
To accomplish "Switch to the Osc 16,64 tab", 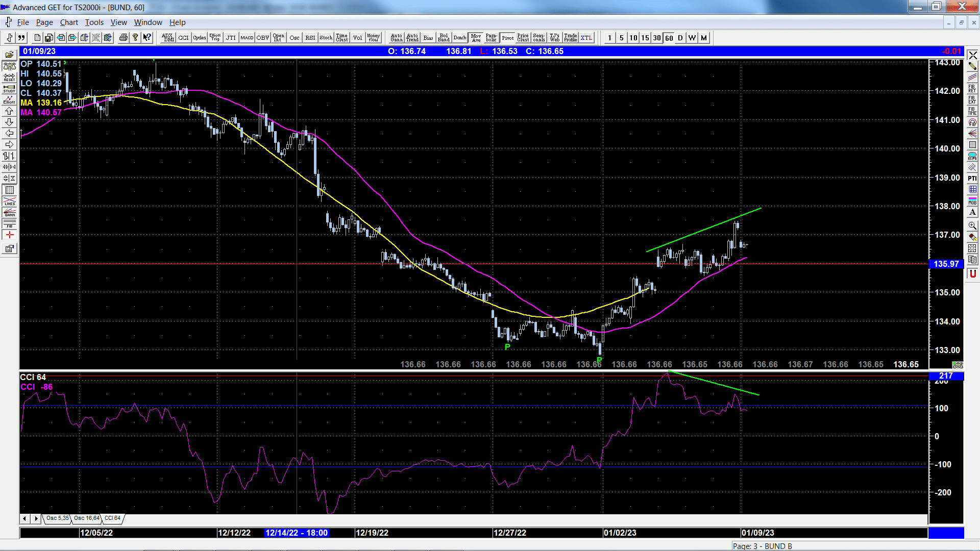I will (x=86, y=518).
